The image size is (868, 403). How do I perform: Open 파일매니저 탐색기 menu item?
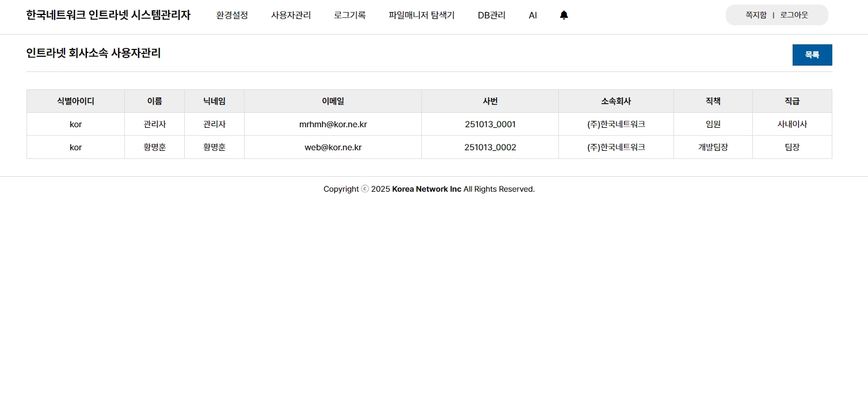tap(421, 16)
